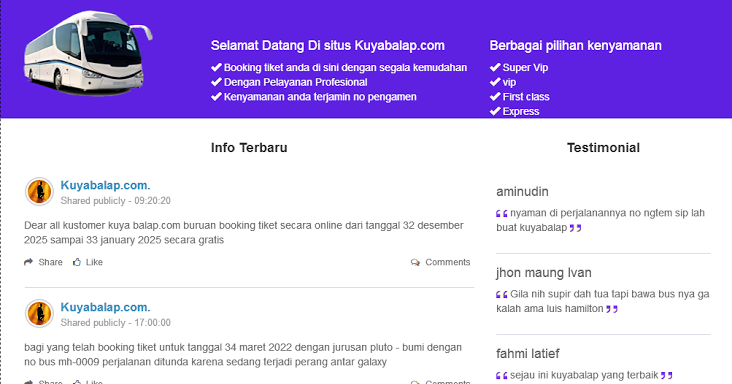
Task: Click the First class option text
Action: (526, 97)
